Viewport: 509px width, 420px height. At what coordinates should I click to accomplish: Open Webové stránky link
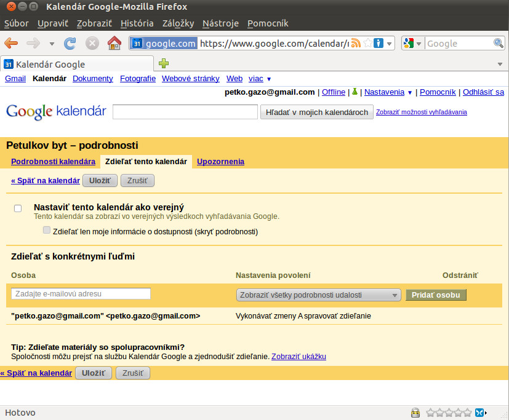click(191, 79)
